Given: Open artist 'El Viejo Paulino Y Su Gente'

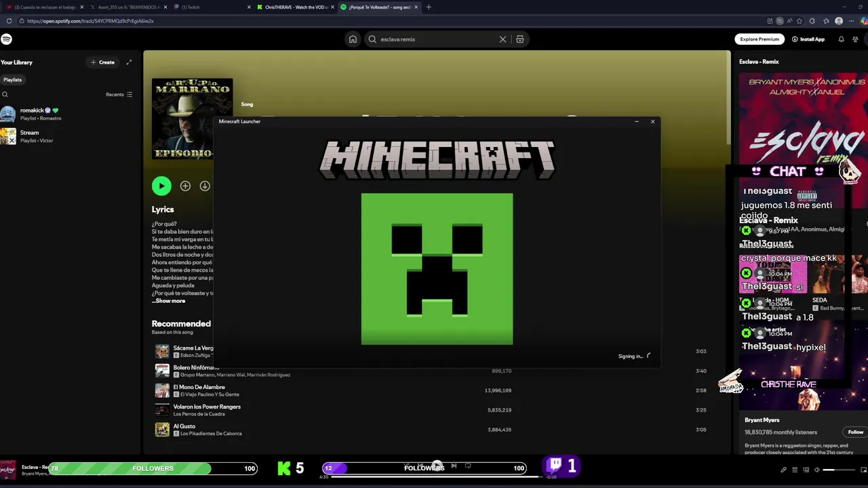Looking at the screenshot, I should (210, 394).
